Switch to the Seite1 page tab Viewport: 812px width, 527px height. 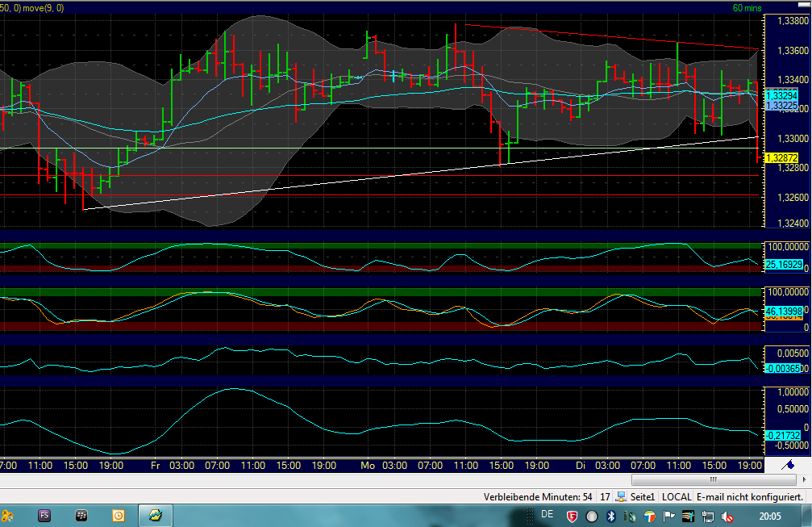click(644, 496)
